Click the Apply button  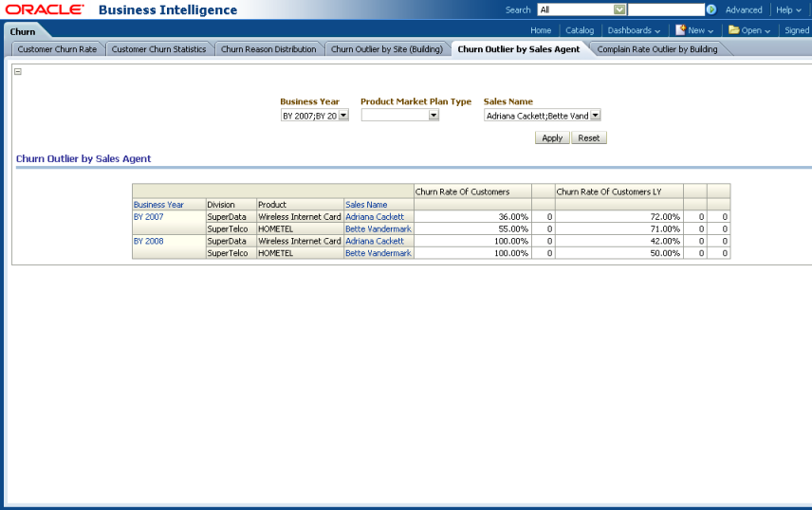click(552, 137)
